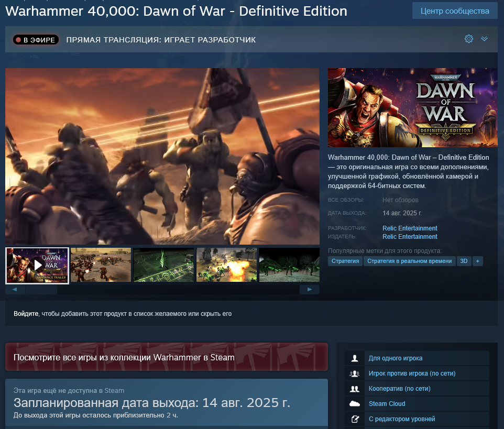Open the Steam Cloud feature link
The image size is (504, 429).
(x=387, y=404)
